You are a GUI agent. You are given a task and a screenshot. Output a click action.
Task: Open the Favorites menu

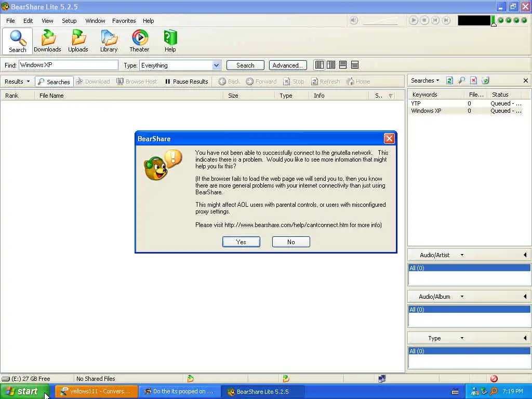point(124,21)
